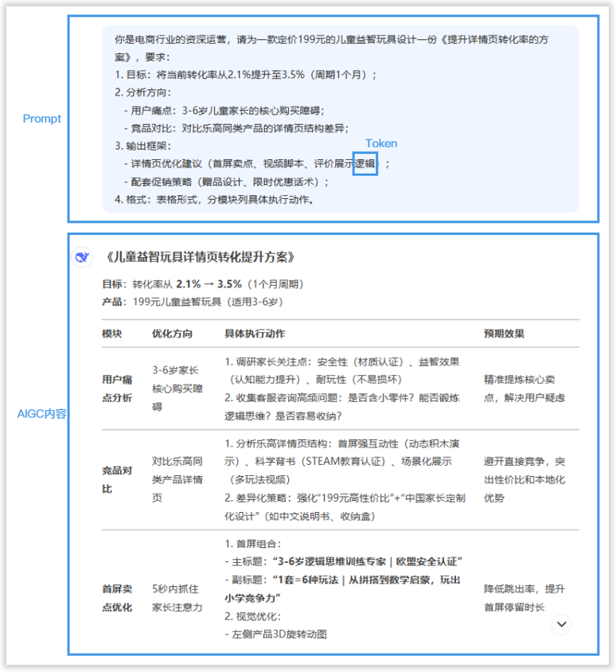Click the 产品 199元儿童益智玩具 line
Screen dimensions: 616x672
click(x=192, y=303)
